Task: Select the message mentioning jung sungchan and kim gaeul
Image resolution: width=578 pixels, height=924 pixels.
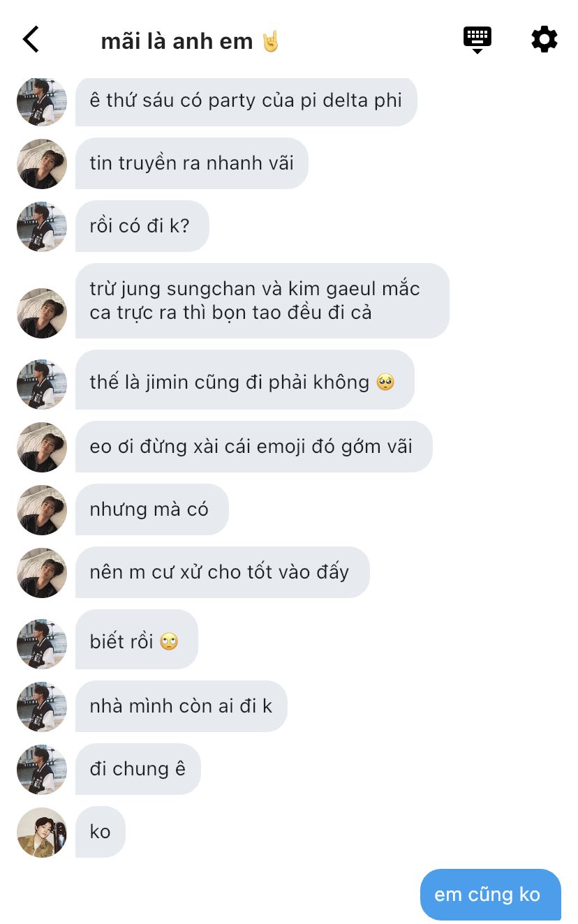Action: tap(262, 301)
